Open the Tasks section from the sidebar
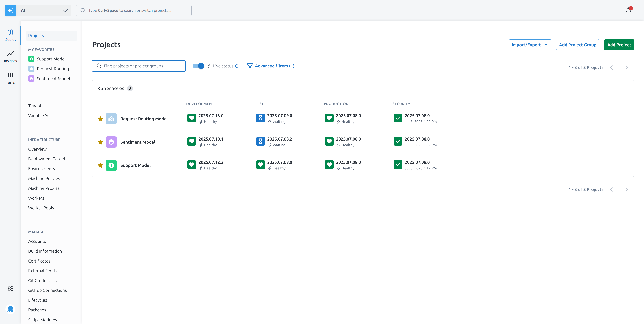Screen dimensions: 644x324 [x=10, y=78]
